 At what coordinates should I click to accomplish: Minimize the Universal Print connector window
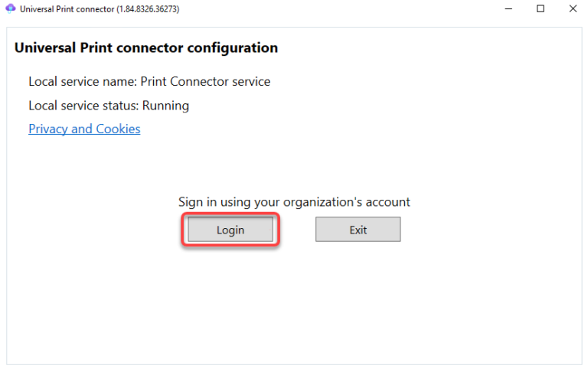[507, 8]
